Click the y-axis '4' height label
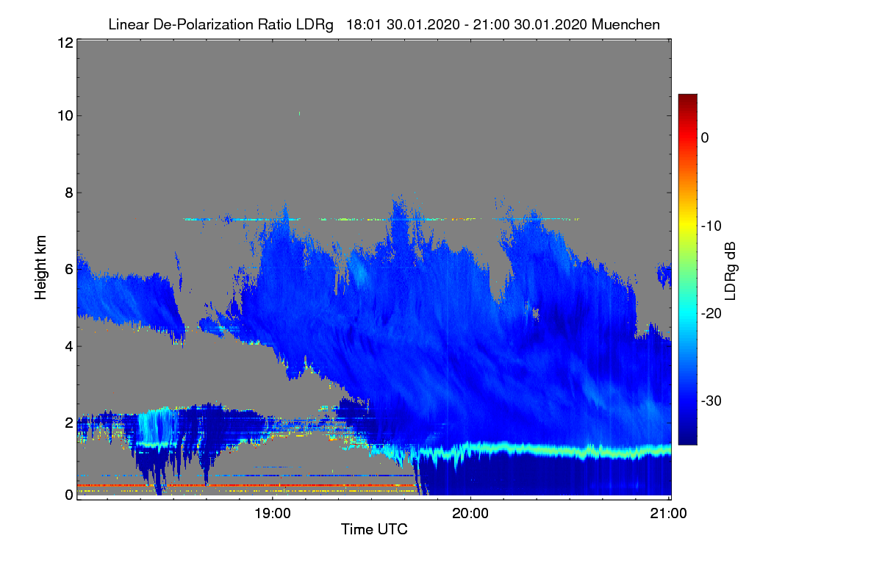Screen dimensions: 882x588 point(68,345)
